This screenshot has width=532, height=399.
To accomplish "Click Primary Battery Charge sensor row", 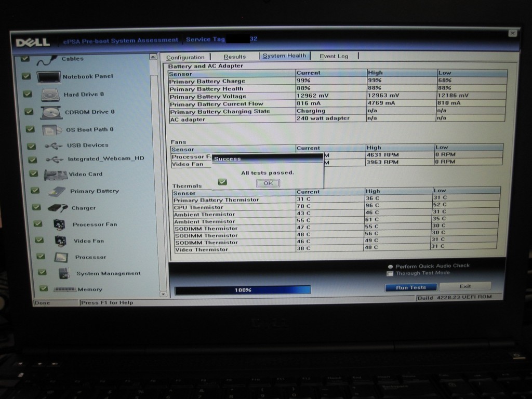I will [x=338, y=81].
